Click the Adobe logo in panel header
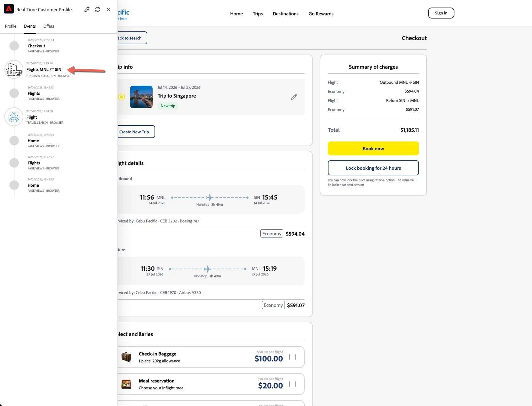The height and width of the screenshot is (406, 532). click(x=9, y=9)
